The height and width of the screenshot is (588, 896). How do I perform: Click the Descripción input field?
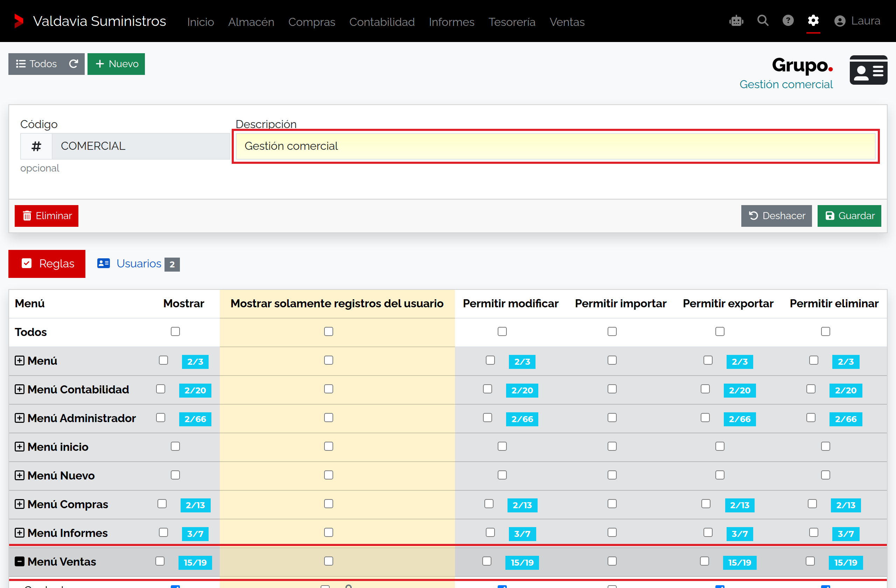pos(555,146)
